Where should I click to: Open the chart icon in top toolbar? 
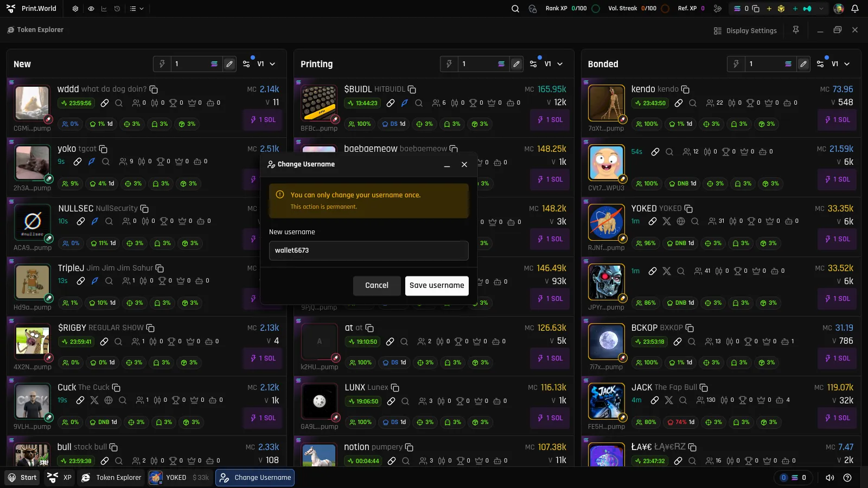(x=104, y=9)
